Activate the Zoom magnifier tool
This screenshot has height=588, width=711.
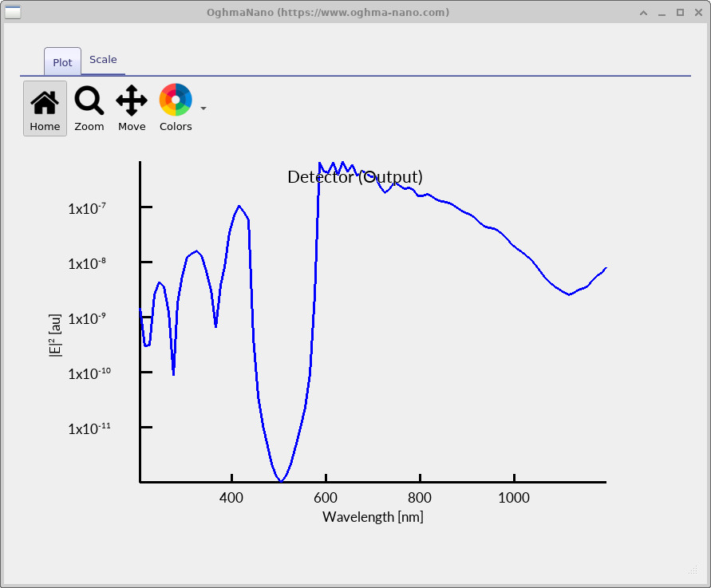coord(89,109)
